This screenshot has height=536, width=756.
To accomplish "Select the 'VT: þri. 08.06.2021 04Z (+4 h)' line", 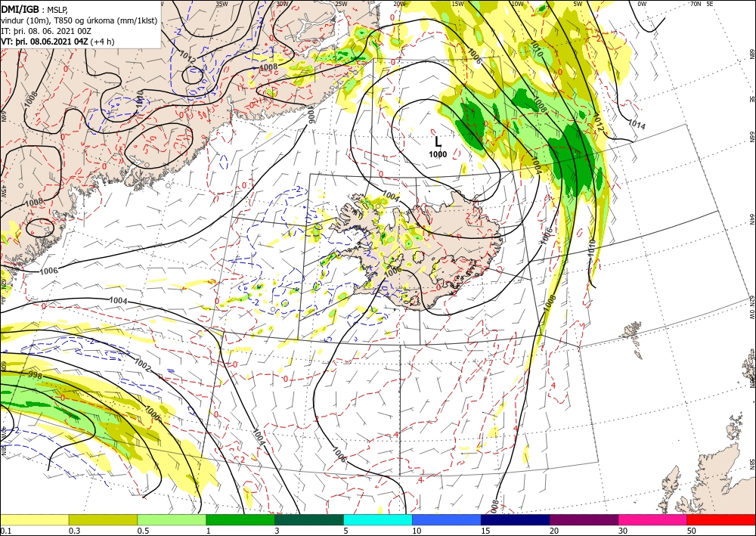I will 58,42.
